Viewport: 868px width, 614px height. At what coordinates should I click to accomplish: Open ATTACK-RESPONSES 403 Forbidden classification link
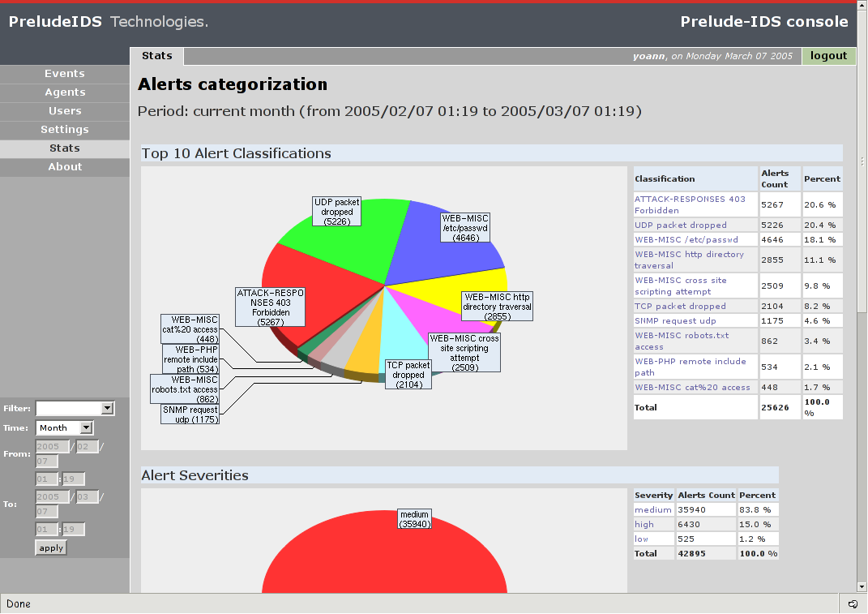(690, 205)
